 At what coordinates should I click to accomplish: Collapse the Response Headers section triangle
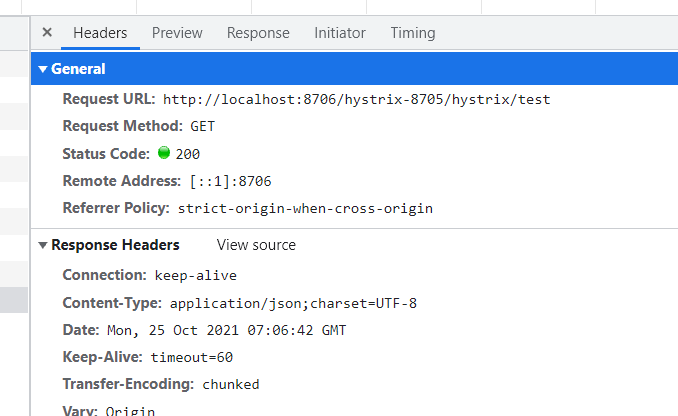pos(42,245)
